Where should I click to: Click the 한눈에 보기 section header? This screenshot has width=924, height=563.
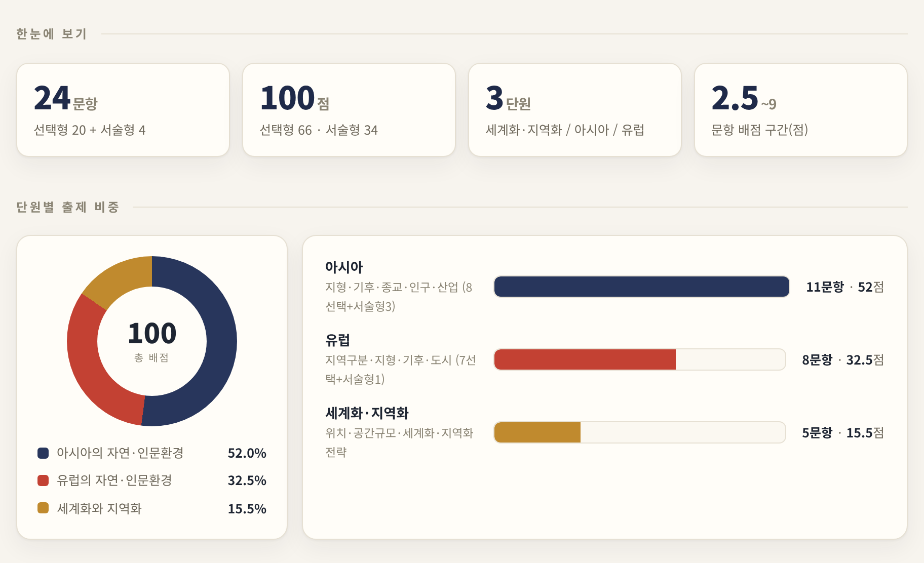[51, 34]
